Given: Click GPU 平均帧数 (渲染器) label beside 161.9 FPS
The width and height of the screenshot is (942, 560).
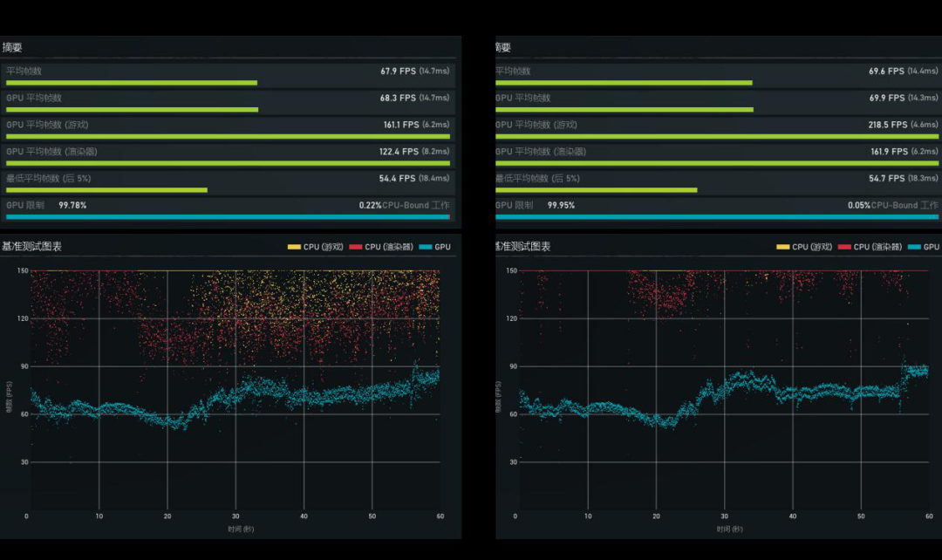Looking at the screenshot, I should (541, 152).
